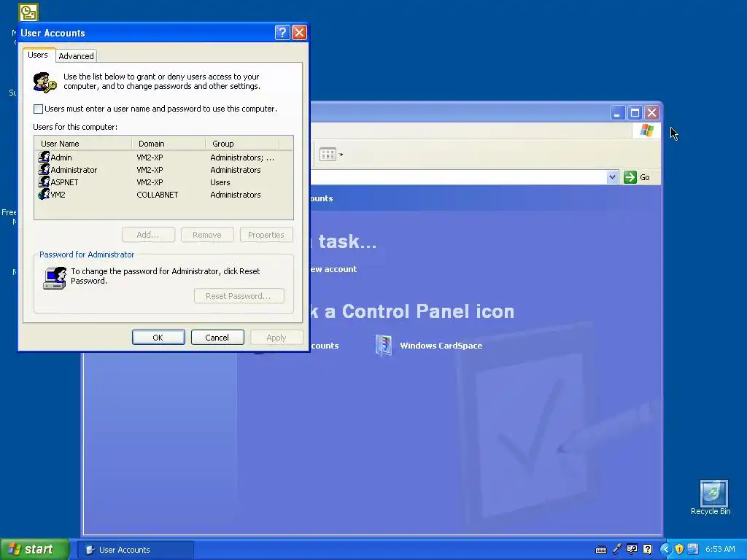Click the language bar help question icon
Screen dimensions: 747x560
(648, 549)
